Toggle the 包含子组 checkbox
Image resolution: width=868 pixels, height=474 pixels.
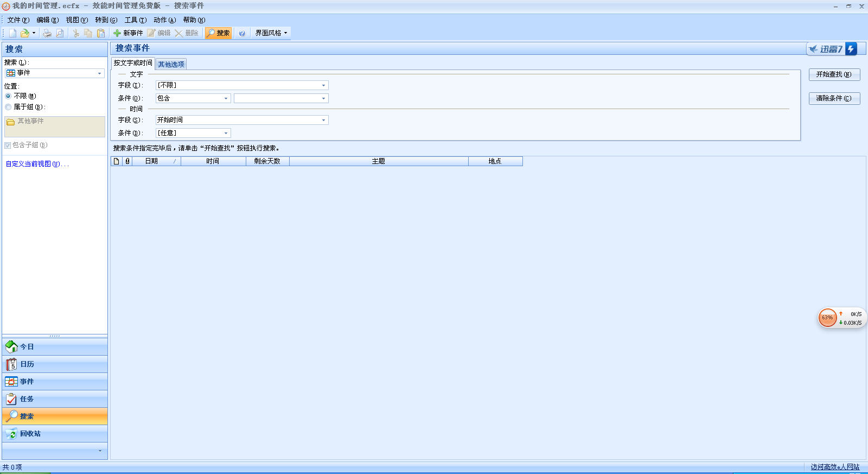point(8,146)
